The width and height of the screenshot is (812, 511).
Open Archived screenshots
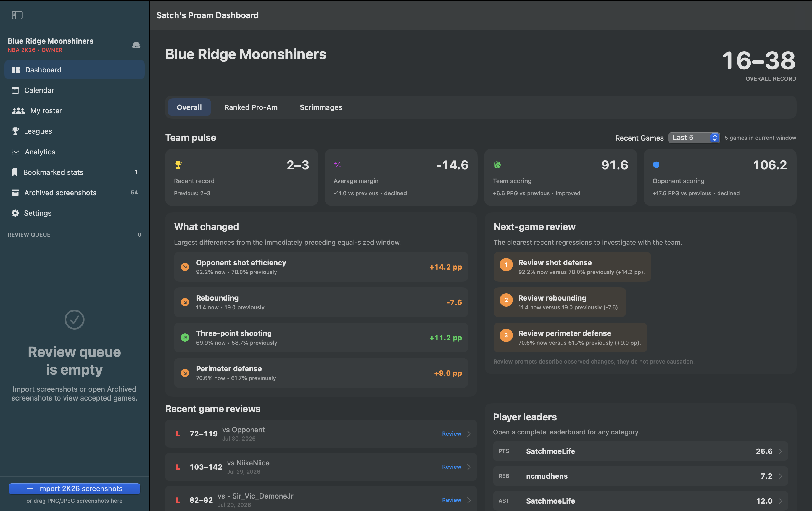click(75, 193)
